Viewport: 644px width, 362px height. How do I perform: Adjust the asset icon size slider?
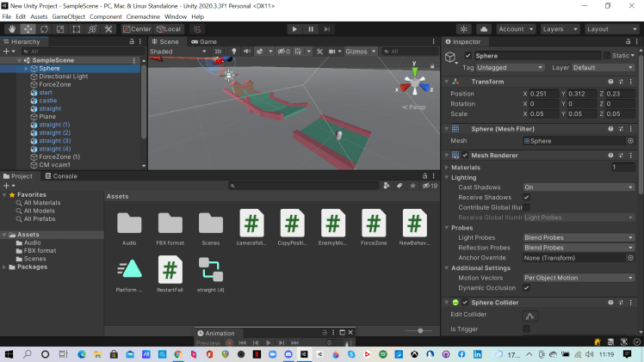coord(419,330)
